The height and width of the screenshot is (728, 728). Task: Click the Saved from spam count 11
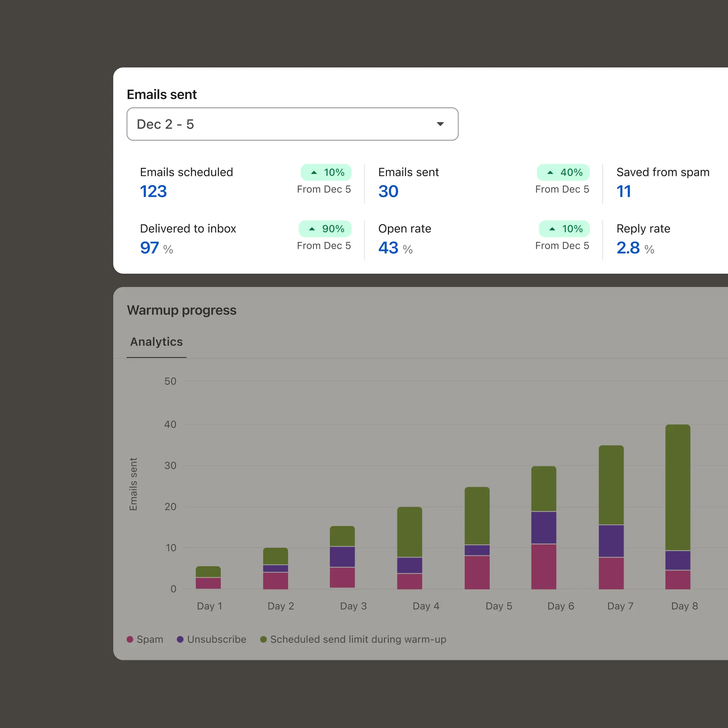pos(624,191)
